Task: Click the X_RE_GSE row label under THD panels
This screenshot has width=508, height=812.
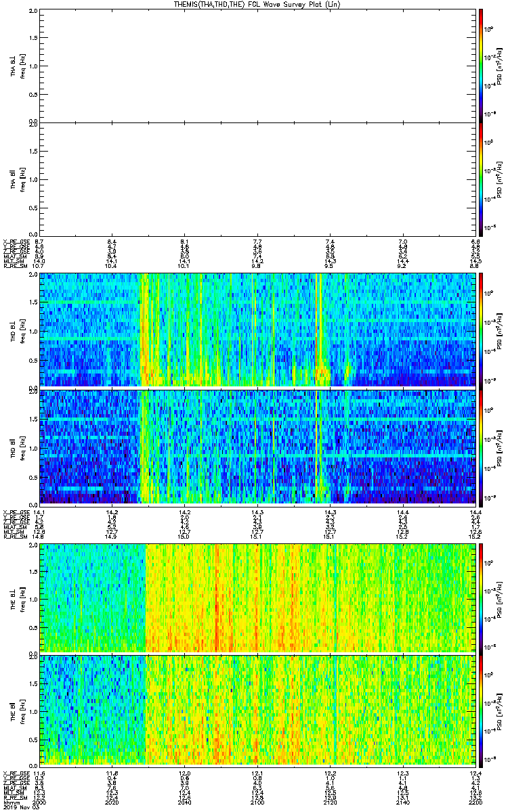Action: coord(17,512)
